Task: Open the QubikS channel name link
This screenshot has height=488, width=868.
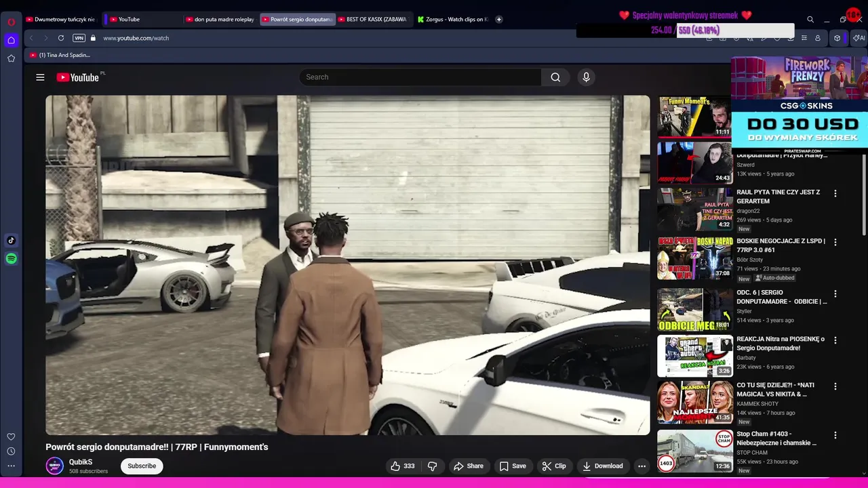Action: pos(81,462)
